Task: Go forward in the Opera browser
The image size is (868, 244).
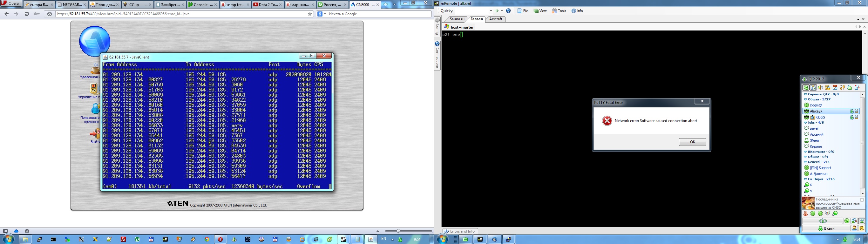Action: pyautogui.click(x=16, y=14)
